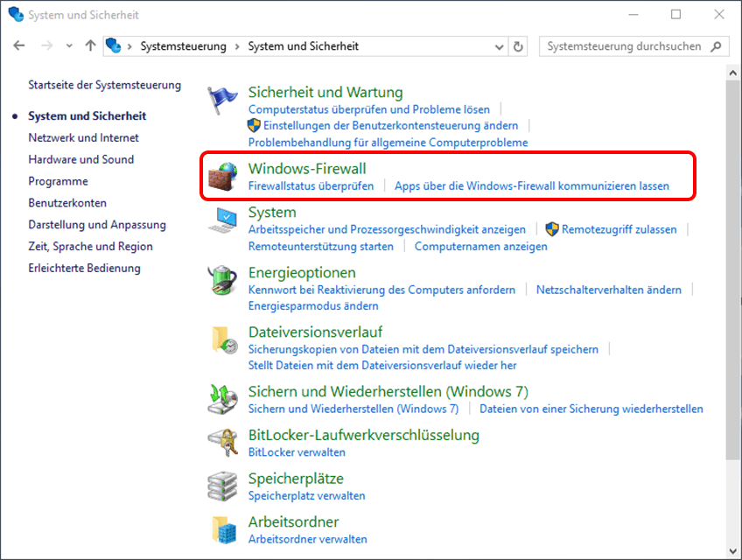Click Computerstatus überprüfen und Probleme lösen
The width and height of the screenshot is (742, 560).
click(369, 109)
